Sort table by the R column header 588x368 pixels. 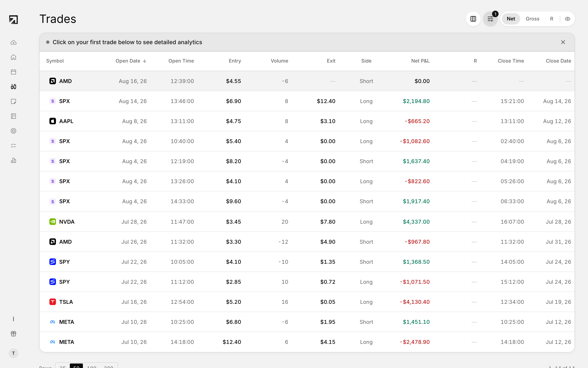point(475,61)
